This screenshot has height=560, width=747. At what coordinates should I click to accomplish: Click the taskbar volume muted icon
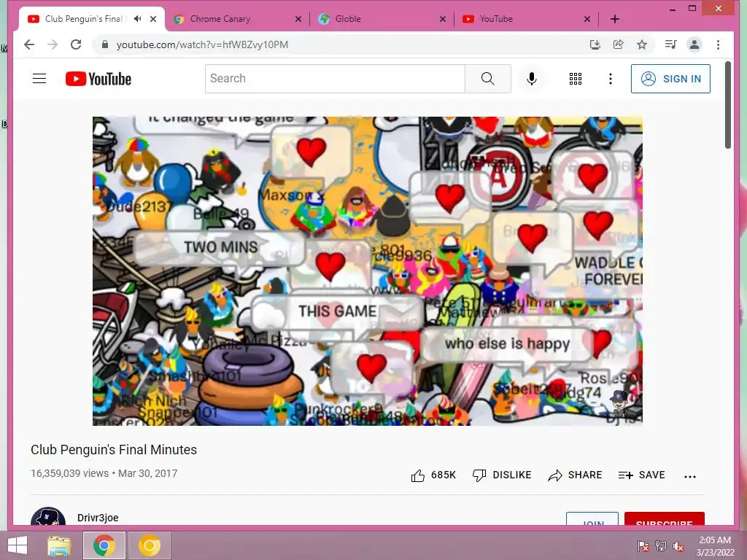[678, 546]
